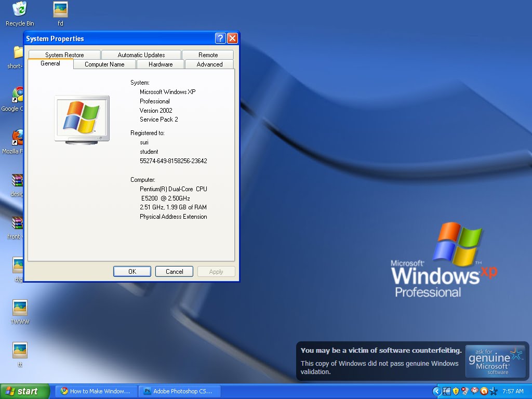Screen dimensions: 532x399
Task: Switch to the Chrome 'How to Make Window...' taskbar item
Action: (97, 391)
